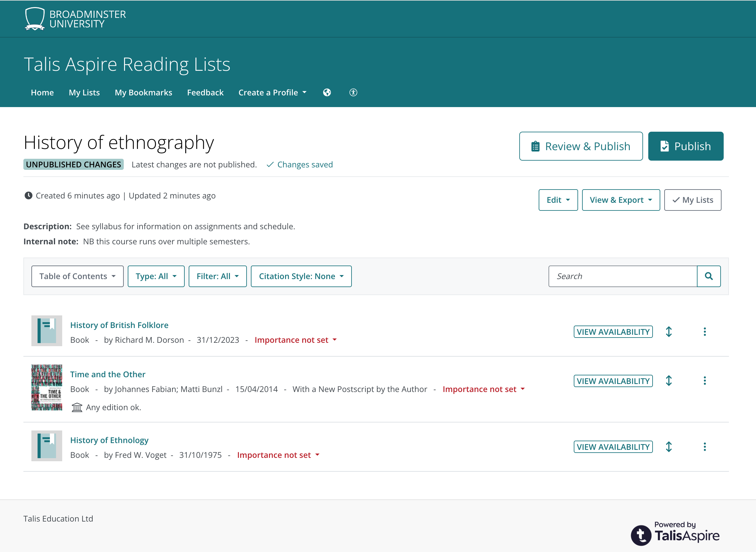The height and width of the screenshot is (552, 756).
Task: Open three-dot menu for History of Ethnology
Action: 705,447
